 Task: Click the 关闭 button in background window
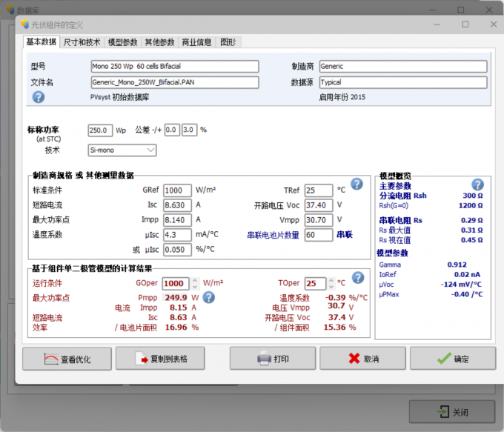point(452,412)
